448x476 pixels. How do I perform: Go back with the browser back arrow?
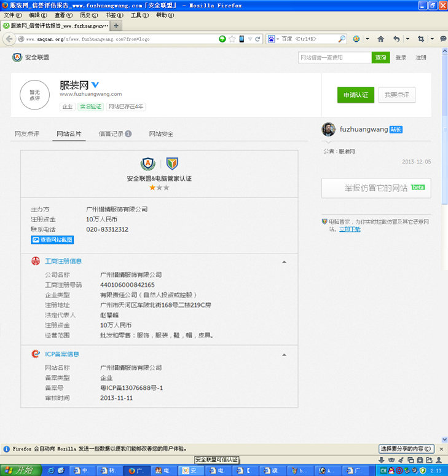[x=9, y=39]
